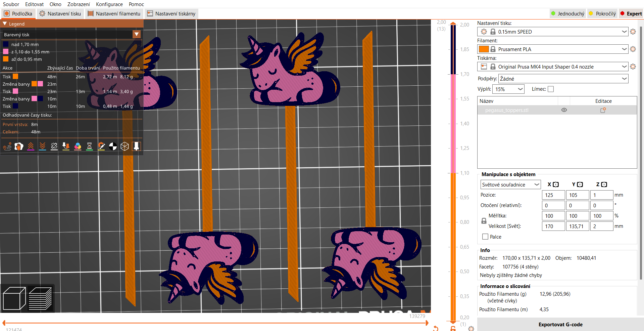Toggle wipe moves icon with hand
The width and height of the screenshot is (644, 331).
pyautogui.click(x=19, y=147)
